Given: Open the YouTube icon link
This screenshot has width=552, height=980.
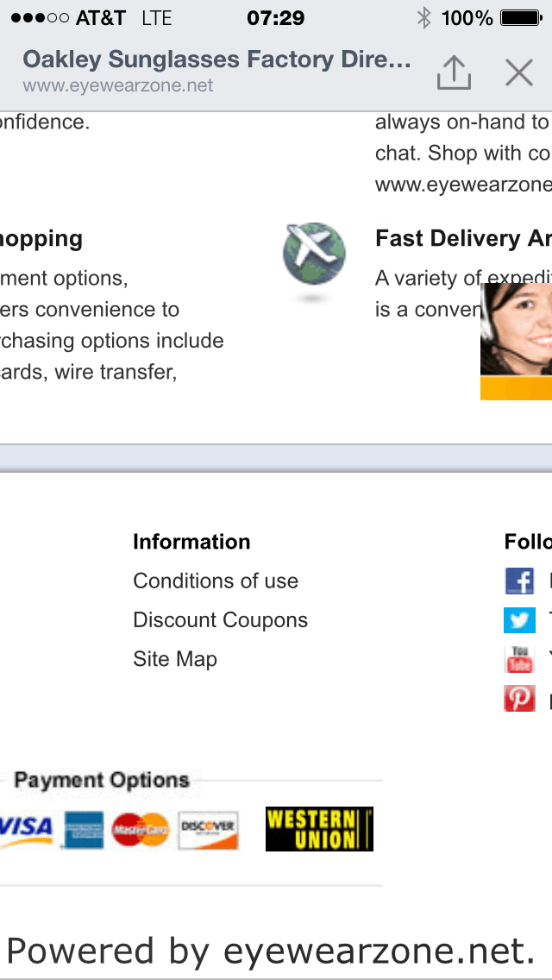Looking at the screenshot, I should [x=519, y=659].
